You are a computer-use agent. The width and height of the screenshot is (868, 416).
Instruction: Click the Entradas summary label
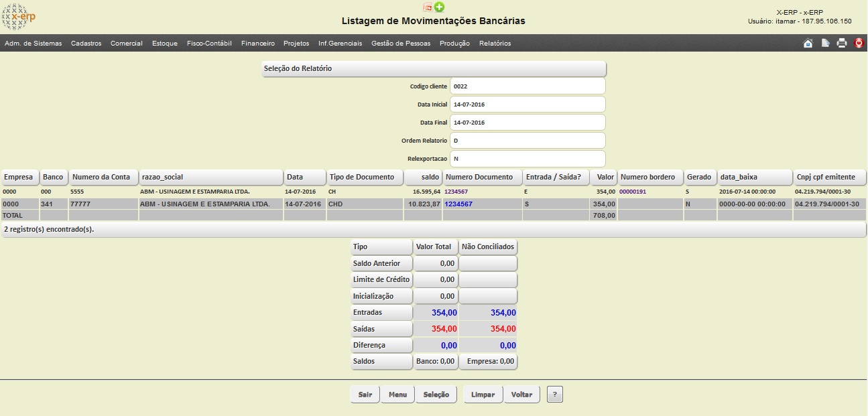pyautogui.click(x=381, y=312)
